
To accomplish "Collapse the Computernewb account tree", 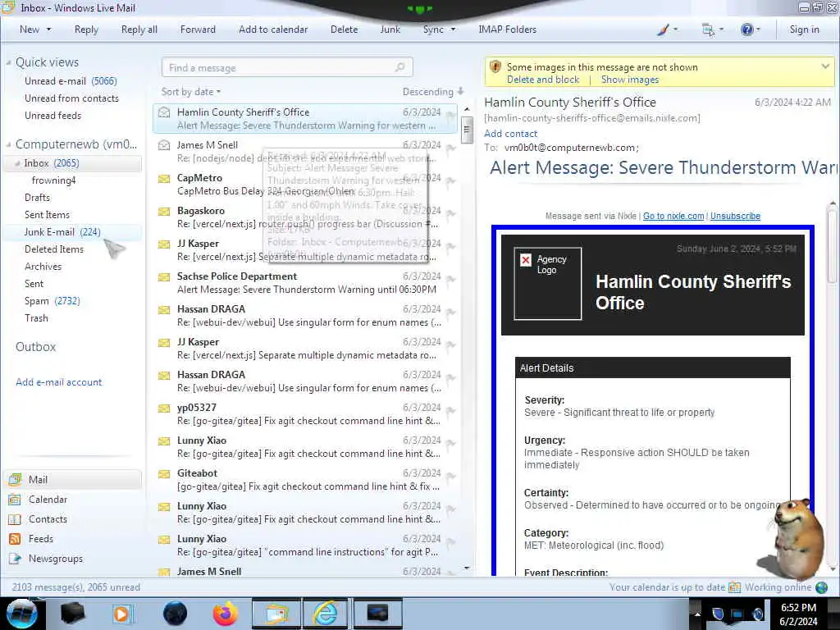I will tap(8, 144).
